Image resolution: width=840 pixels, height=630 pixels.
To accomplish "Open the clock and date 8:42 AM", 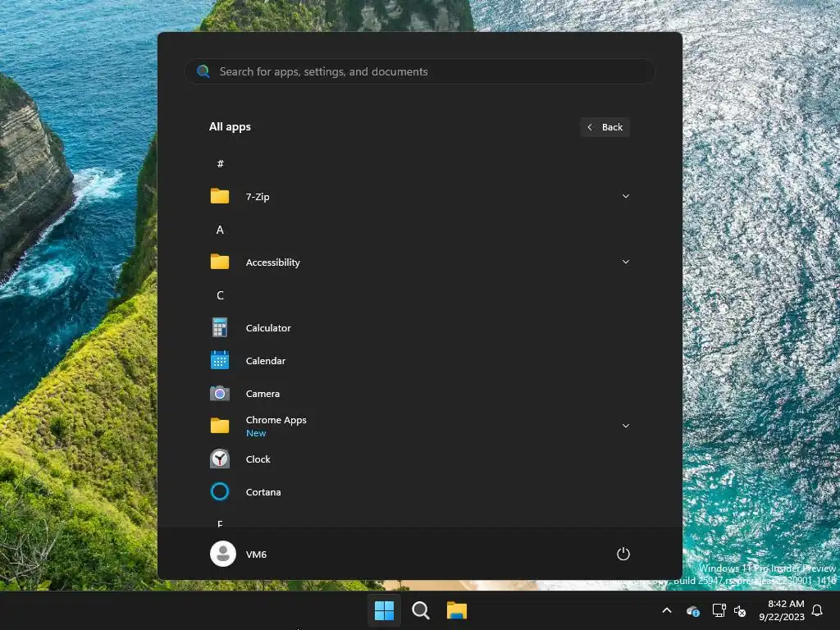I will tap(782, 610).
